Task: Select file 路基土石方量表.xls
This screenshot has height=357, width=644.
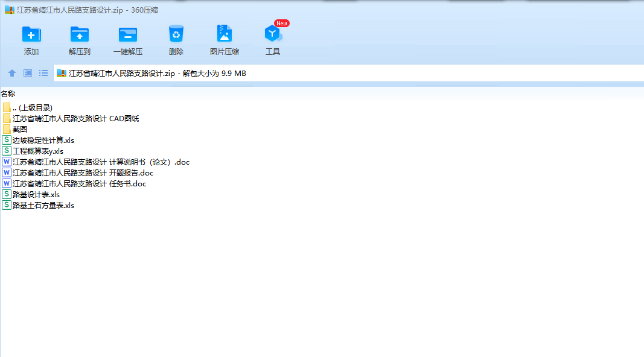Action: [43, 206]
